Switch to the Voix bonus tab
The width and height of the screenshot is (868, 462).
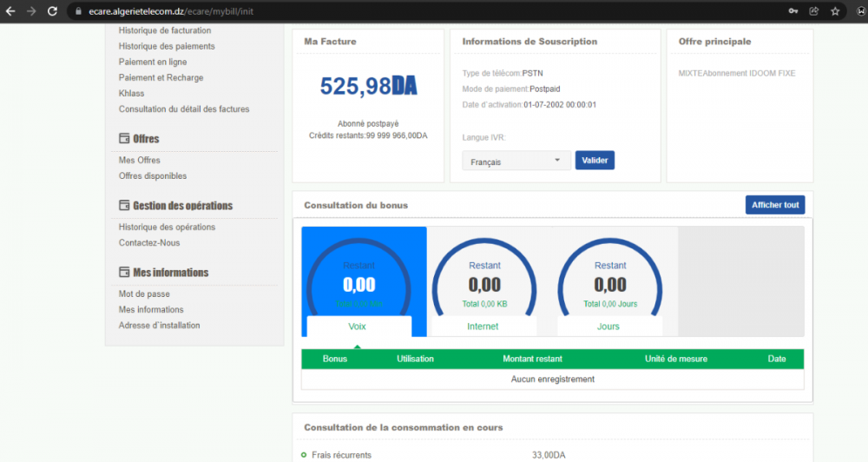click(x=358, y=327)
